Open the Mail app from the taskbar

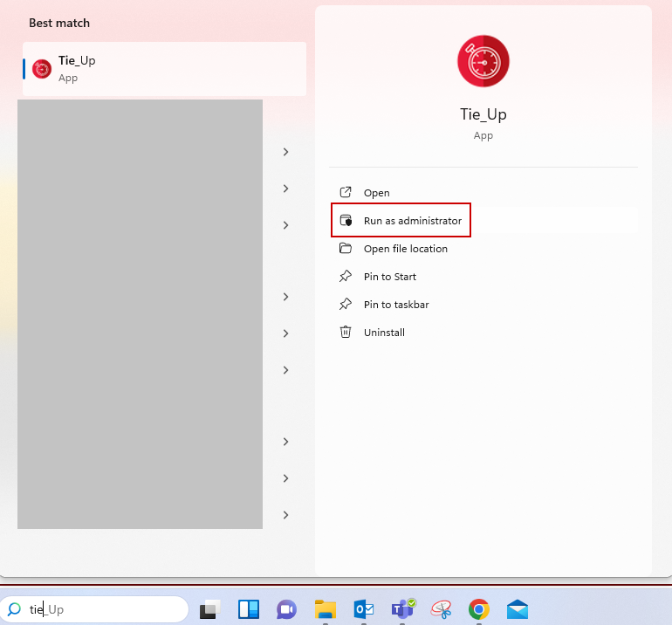[518, 609]
